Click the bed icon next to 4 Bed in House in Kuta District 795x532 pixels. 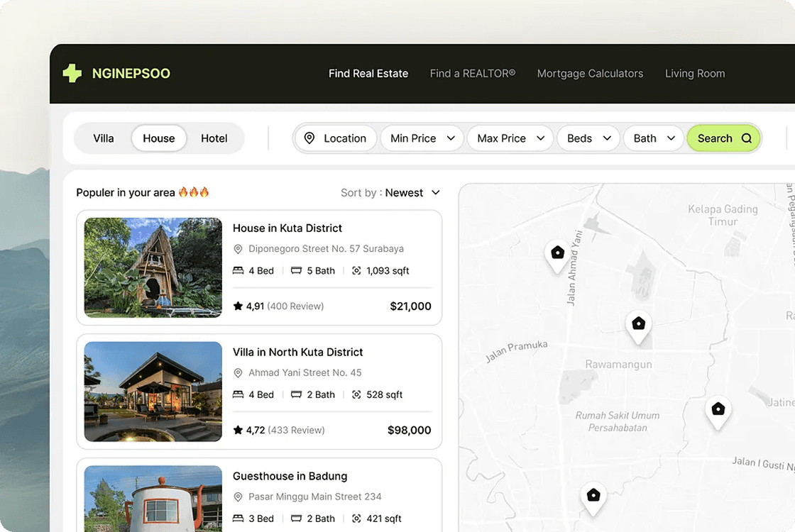point(238,270)
